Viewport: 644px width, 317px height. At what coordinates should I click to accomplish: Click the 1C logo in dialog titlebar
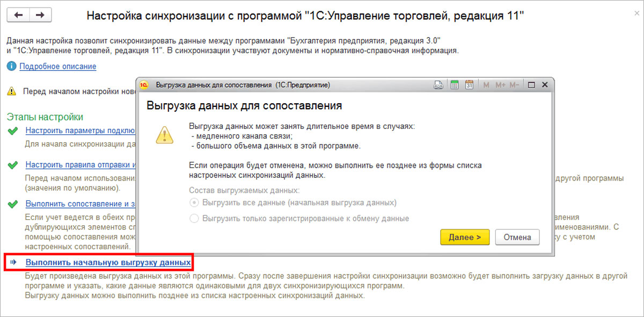click(144, 85)
